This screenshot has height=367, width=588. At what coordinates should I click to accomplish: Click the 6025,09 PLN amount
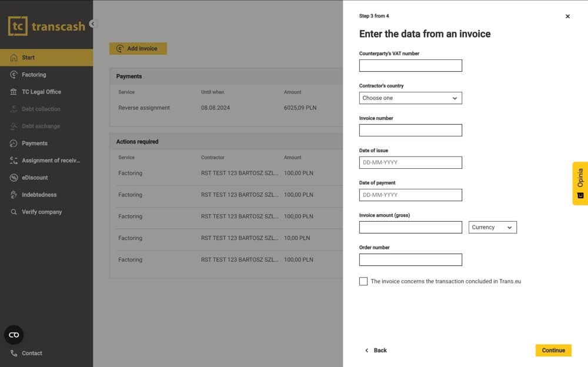[x=300, y=108]
